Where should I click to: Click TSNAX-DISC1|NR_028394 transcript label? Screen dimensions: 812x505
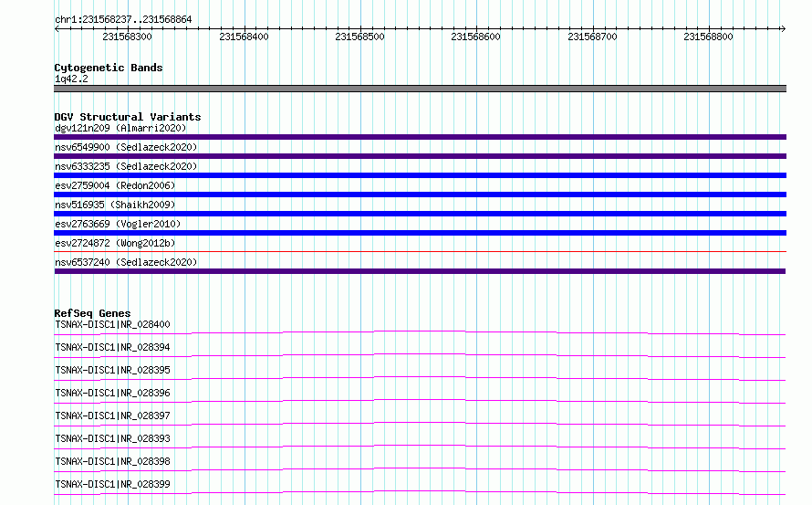[x=112, y=347]
